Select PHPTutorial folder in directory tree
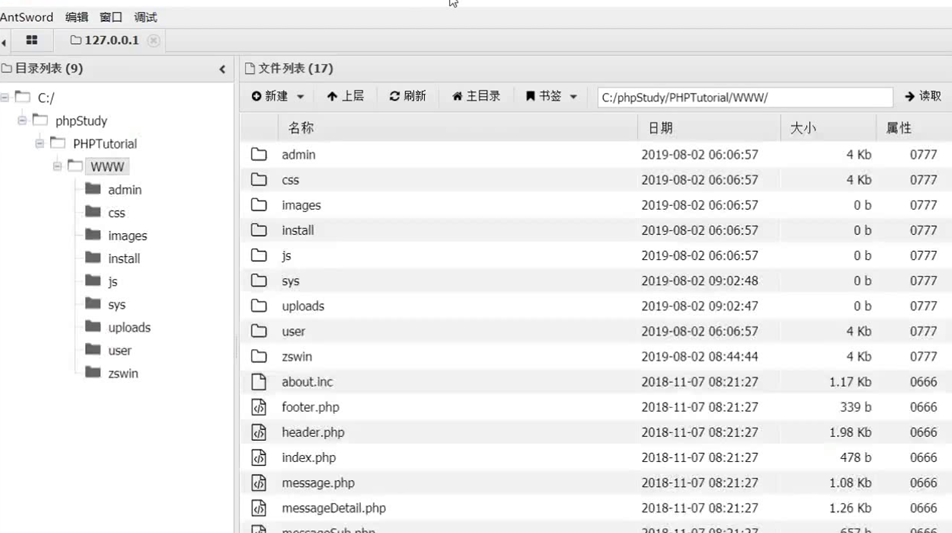 (x=105, y=144)
